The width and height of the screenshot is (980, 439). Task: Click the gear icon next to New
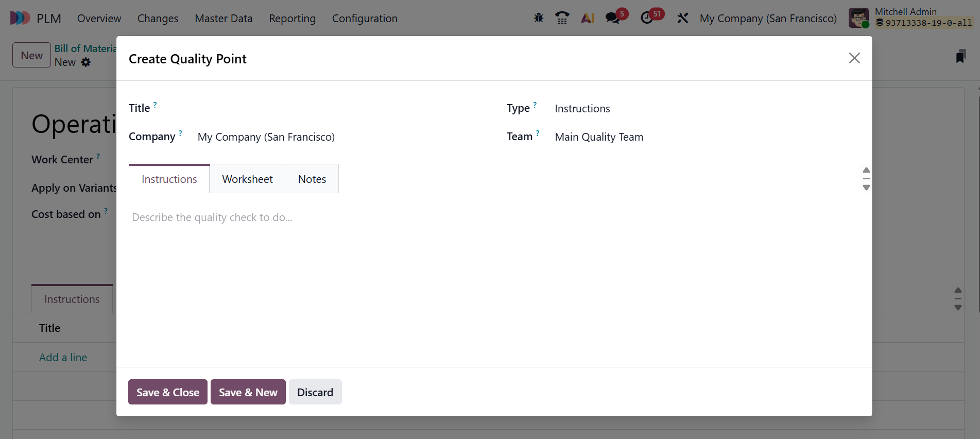86,62
